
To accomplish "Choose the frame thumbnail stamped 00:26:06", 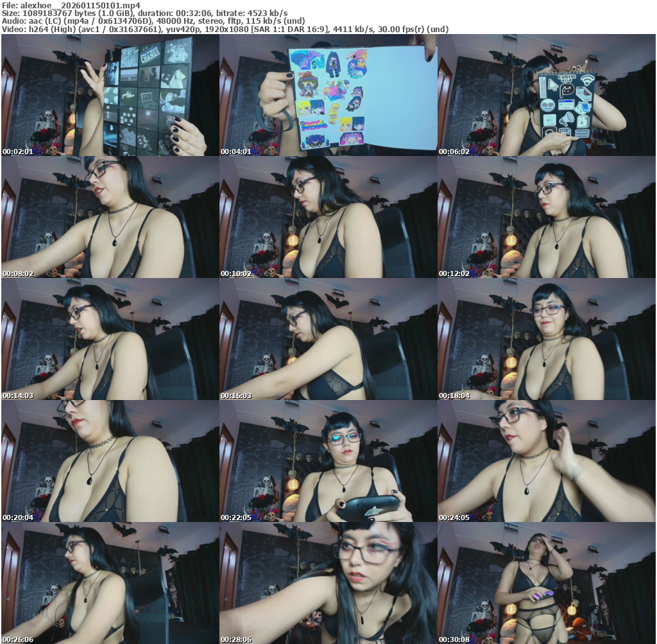I will (x=110, y=583).
